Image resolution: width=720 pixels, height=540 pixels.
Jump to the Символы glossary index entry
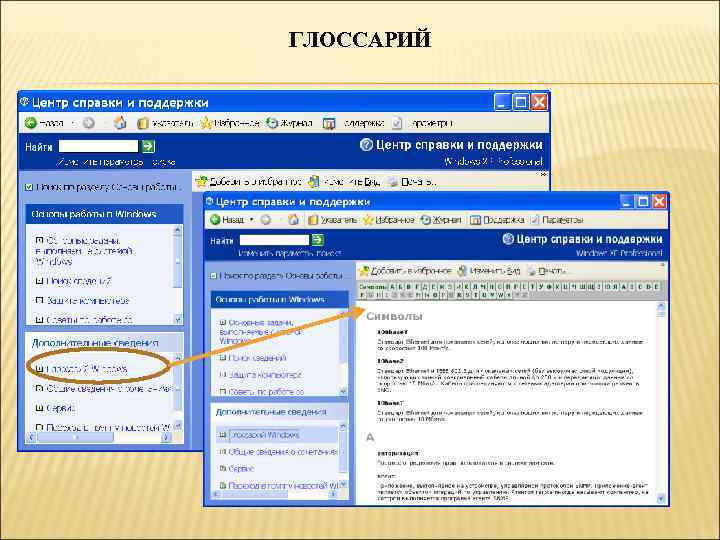pos(373,287)
